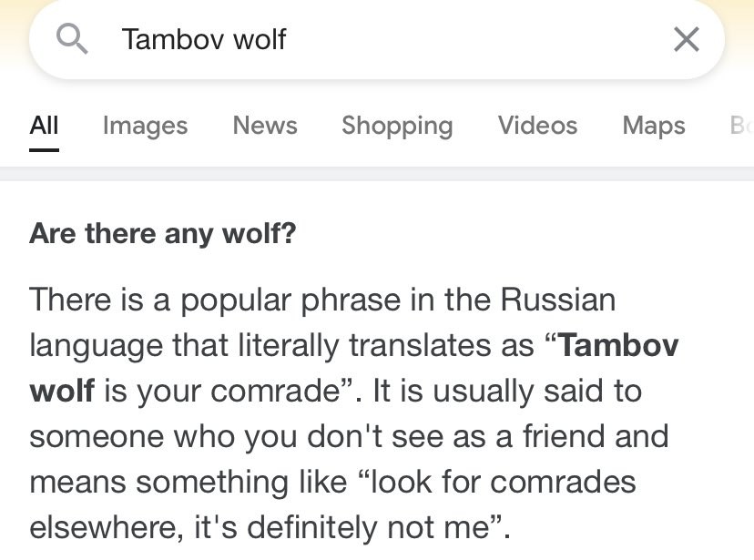Show the Videos results tab
Image resolution: width=754 pixels, height=560 pixels.
(x=537, y=126)
